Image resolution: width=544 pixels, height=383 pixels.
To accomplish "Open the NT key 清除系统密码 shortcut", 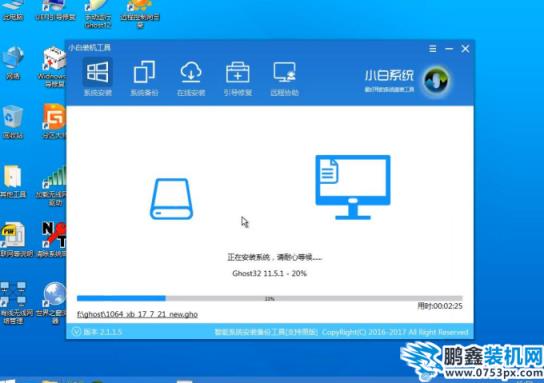I will coord(52,240).
